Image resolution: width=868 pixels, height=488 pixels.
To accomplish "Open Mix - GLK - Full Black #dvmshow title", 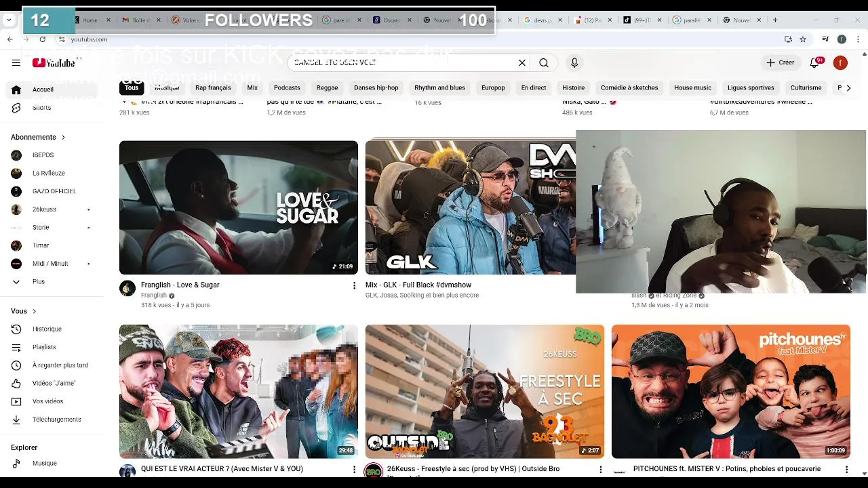I will (418, 285).
